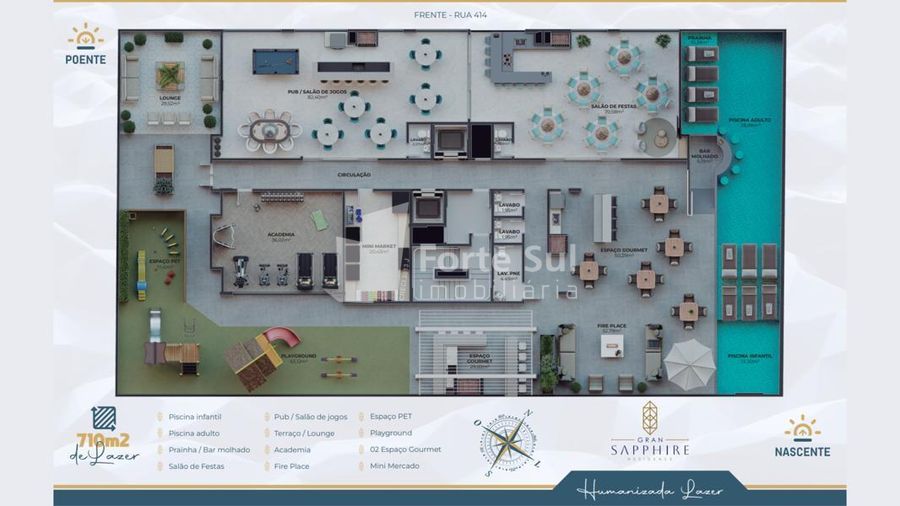The height and width of the screenshot is (506, 900).
Task: Click the FIRE PLACE label on the plan
Action: [x=611, y=325]
